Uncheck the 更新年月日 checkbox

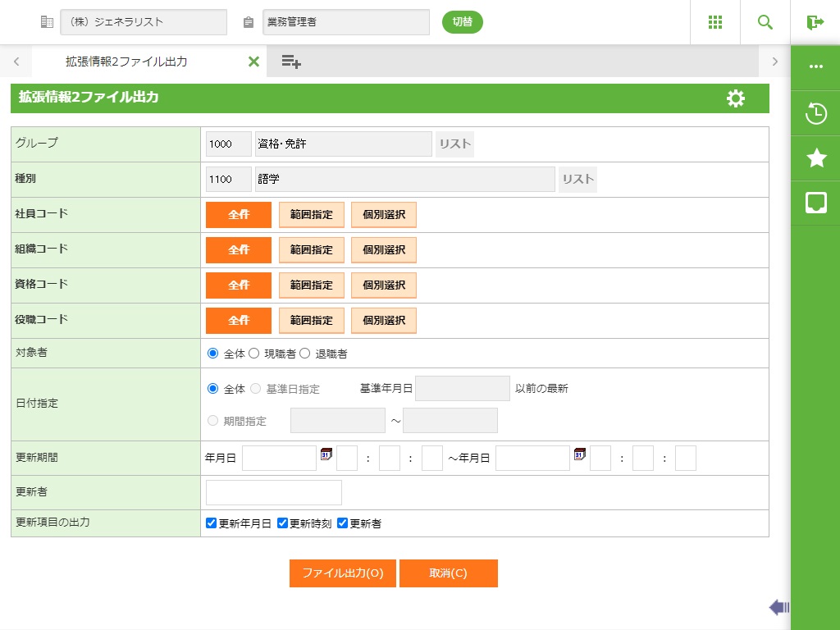212,523
